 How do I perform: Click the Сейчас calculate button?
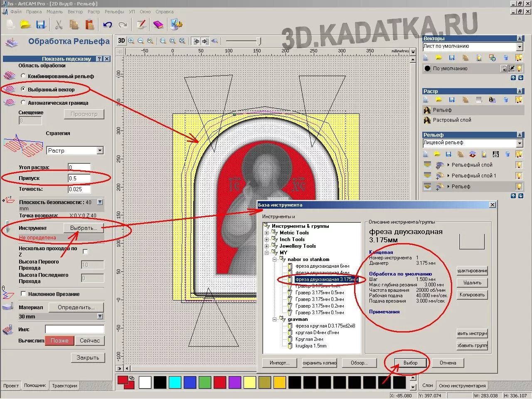[x=90, y=340]
